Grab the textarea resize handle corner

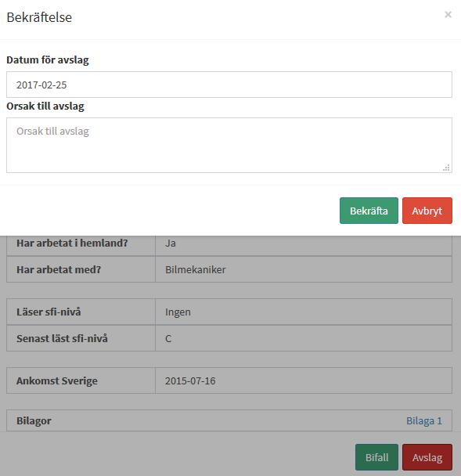click(x=446, y=168)
